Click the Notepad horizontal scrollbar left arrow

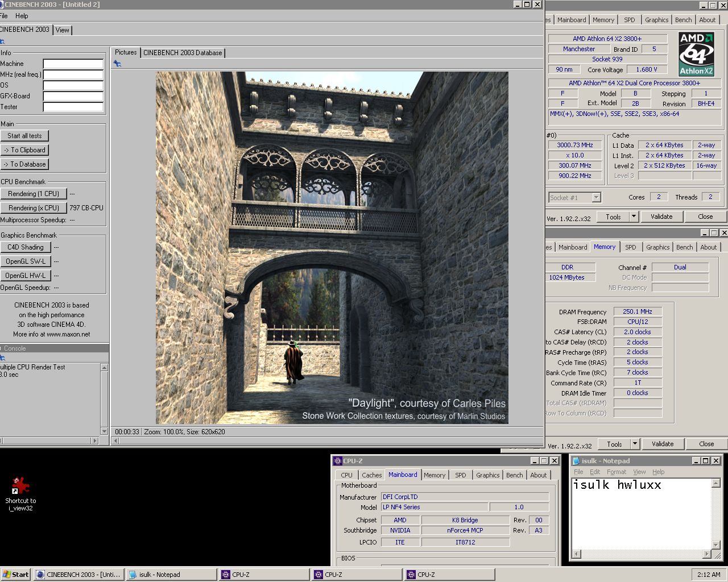coord(576,554)
